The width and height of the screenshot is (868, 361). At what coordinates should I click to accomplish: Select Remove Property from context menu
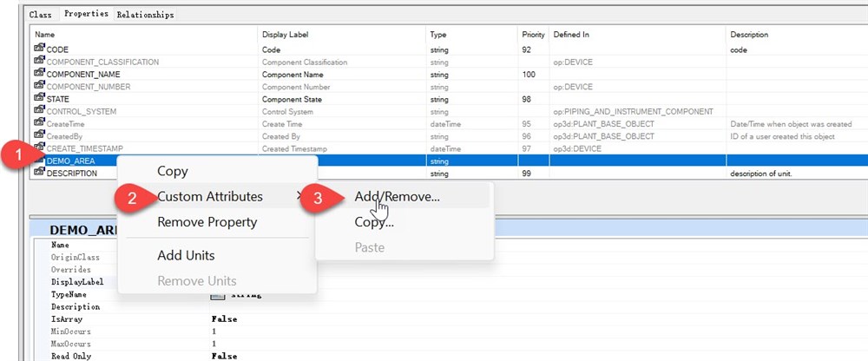pyautogui.click(x=207, y=222)
